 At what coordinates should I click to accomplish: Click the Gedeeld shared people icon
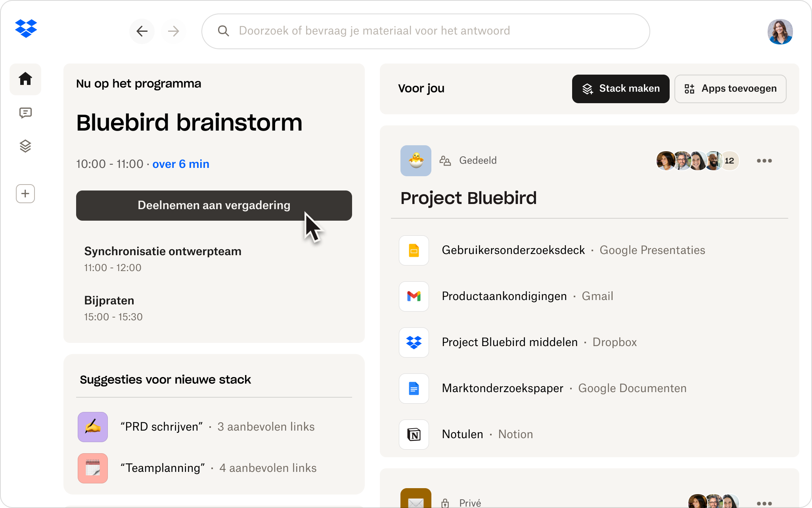point(445,161)
